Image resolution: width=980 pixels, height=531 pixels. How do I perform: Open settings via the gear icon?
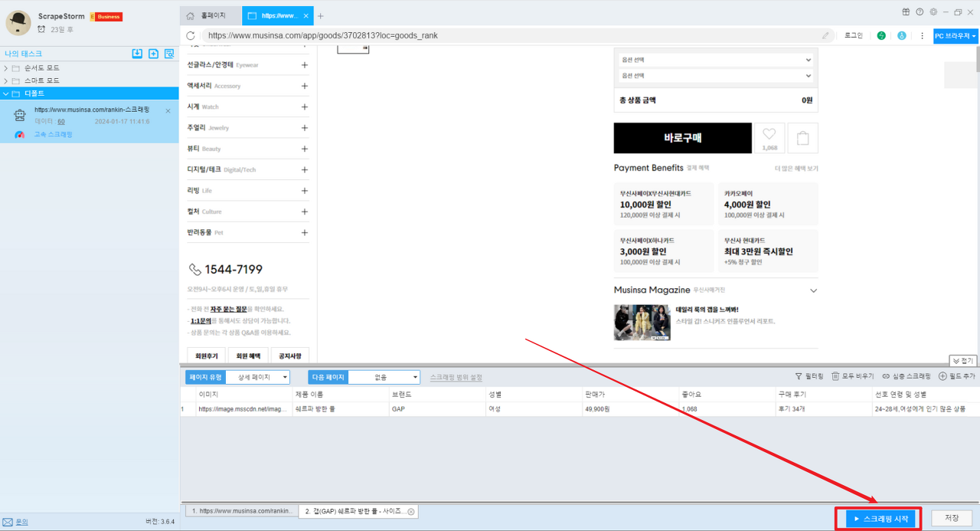click(933, 11)
